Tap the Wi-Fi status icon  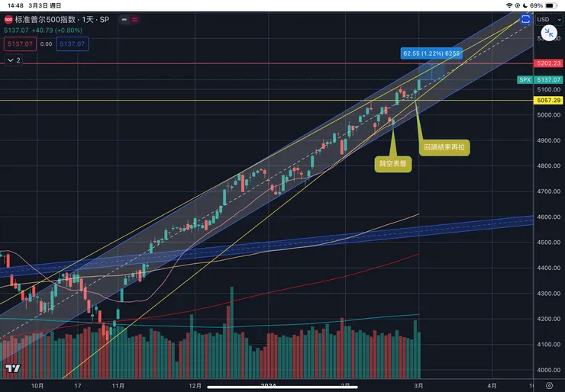511,5
